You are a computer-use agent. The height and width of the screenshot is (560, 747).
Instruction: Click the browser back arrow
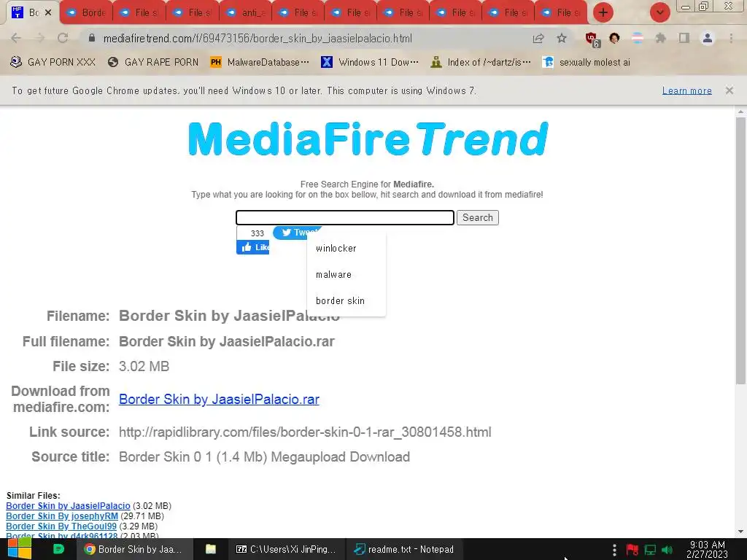click(x=16, y=38)
